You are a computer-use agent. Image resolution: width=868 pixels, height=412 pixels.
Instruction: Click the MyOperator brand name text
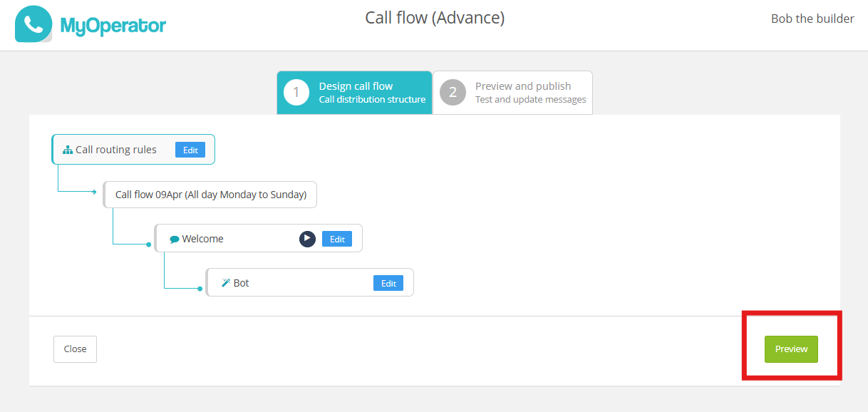click(113, 26)
